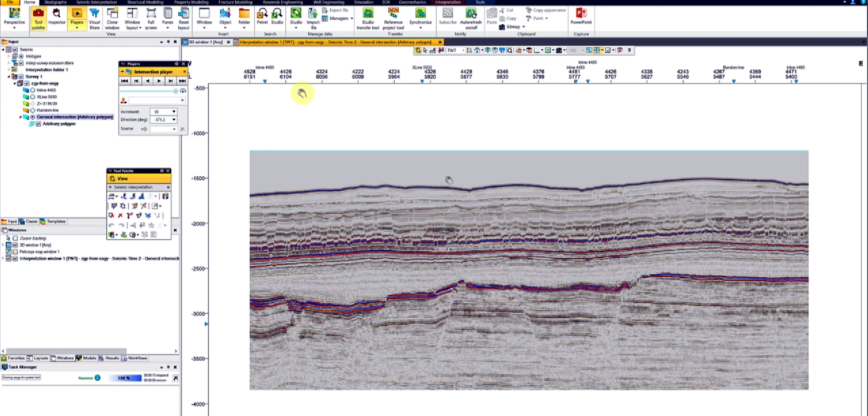Select General intersection [Arbitrary polygon] item
Image resolution: width=868 pixels, height=416 pixels.
pyautogui.click(x=75, y=117)
